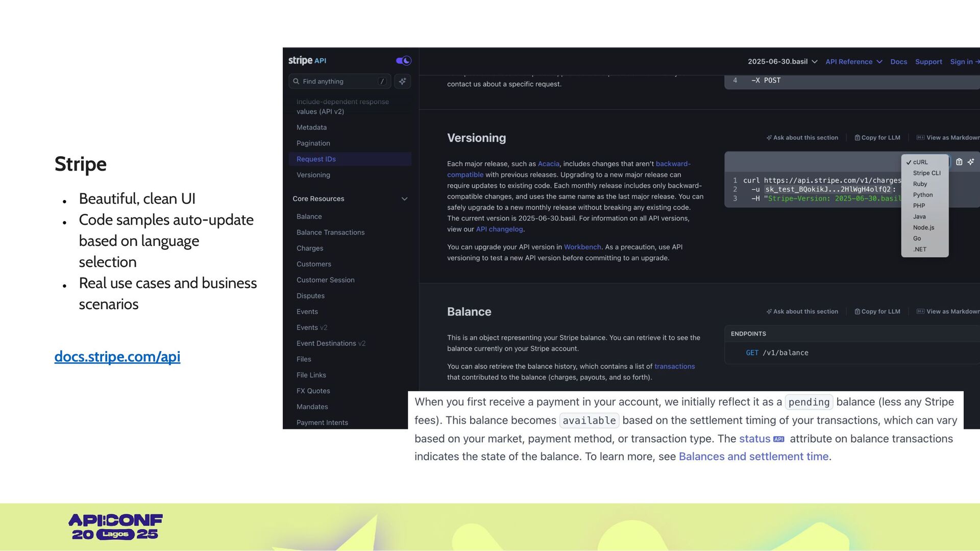Click View as Markdown in Balance section
This screenshot has width=980, height=551.
(948, 312)
